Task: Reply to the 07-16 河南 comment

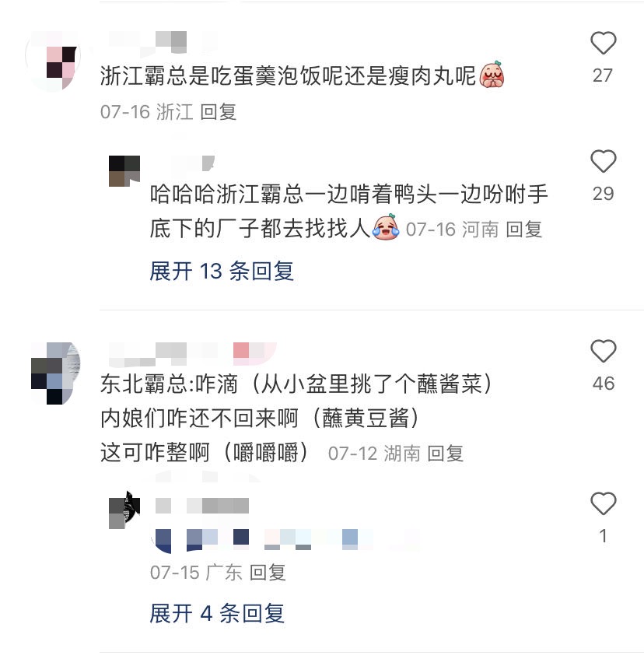Action: click(524, 230)
